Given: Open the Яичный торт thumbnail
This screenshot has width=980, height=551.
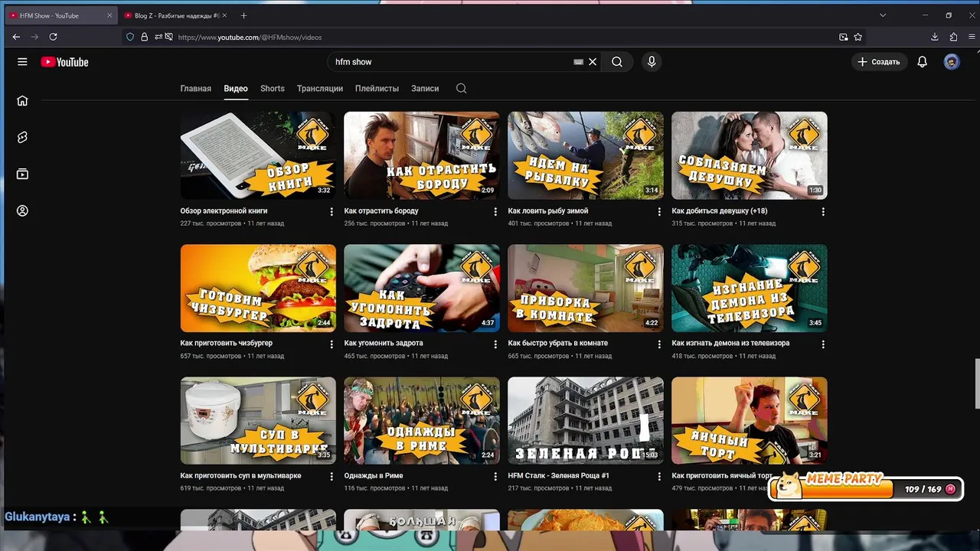Looking at the screenshot, I should pyautogui.click(x=750, y=420).
